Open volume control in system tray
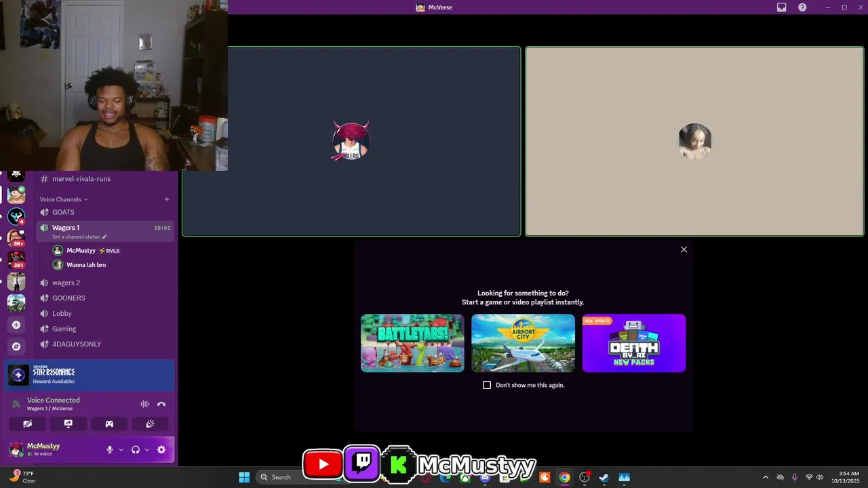868x488 pixels. click(820, 477)
